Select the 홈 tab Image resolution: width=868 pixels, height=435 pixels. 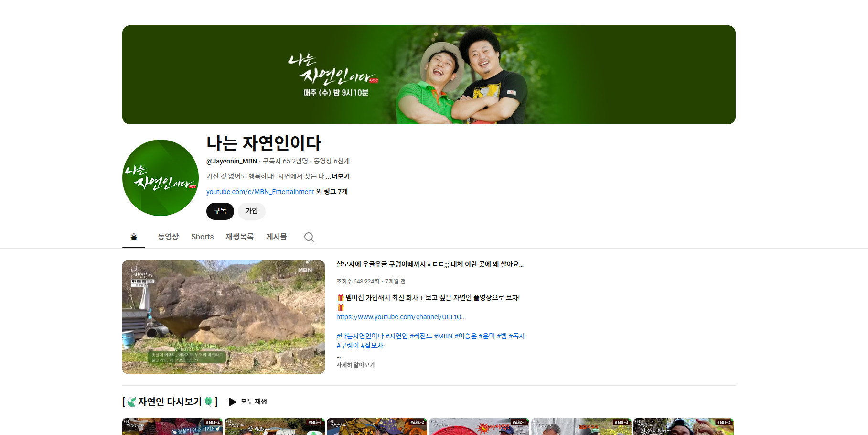pyautogui.click(x=134, y=237)
